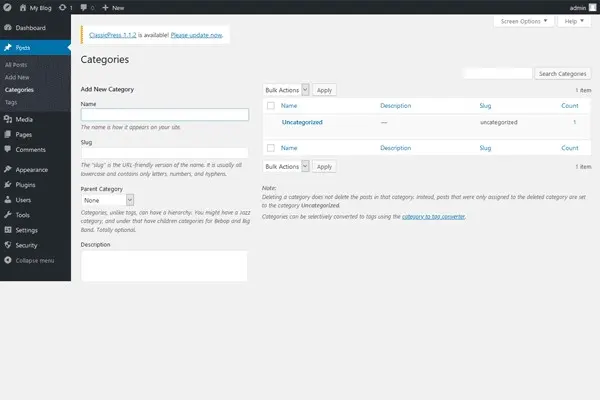The height and width of the screenshot is (400, 600).
Task: Toggle the select-all checkbox in table header
Action: click(270, 105)
